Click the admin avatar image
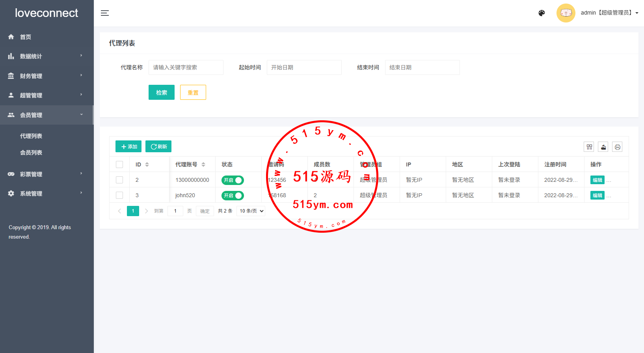The image size is (644, 353). 566,13
